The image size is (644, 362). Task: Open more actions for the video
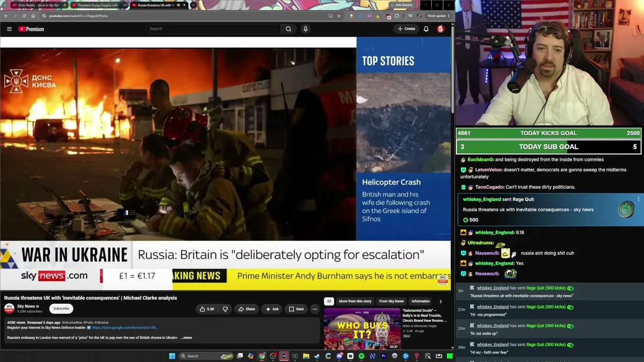coord(315,309)
